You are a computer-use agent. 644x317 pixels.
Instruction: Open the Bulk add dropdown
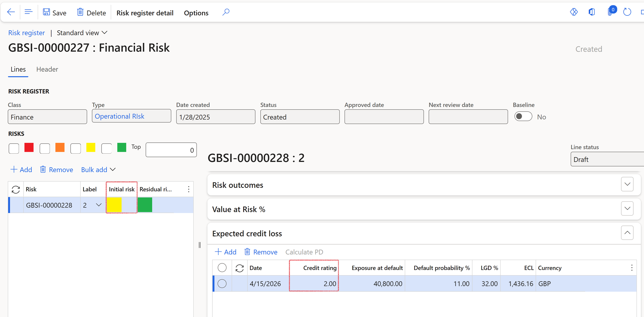tap(98, 170)
